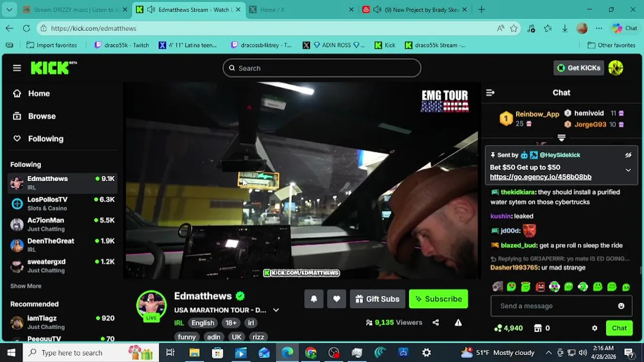Click username thekidkiara in chat

(518, 192)
